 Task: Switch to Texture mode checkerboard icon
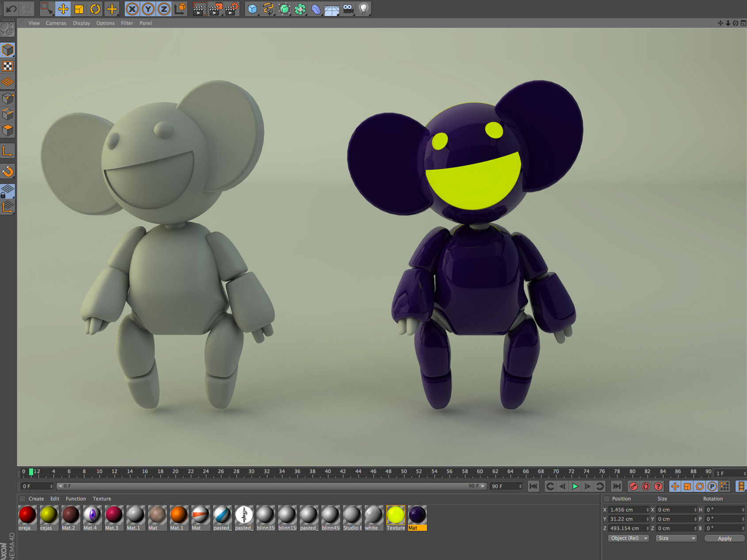point(8,66)
